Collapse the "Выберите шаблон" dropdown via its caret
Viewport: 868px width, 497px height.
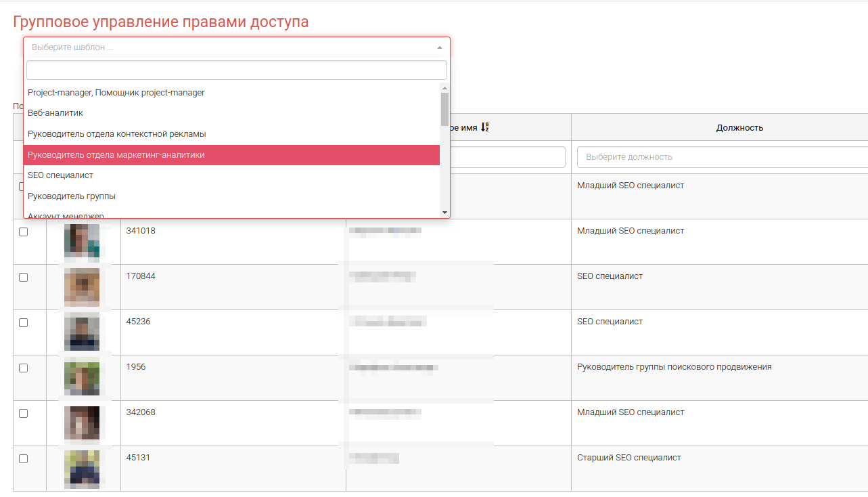(x=439, y=48)
